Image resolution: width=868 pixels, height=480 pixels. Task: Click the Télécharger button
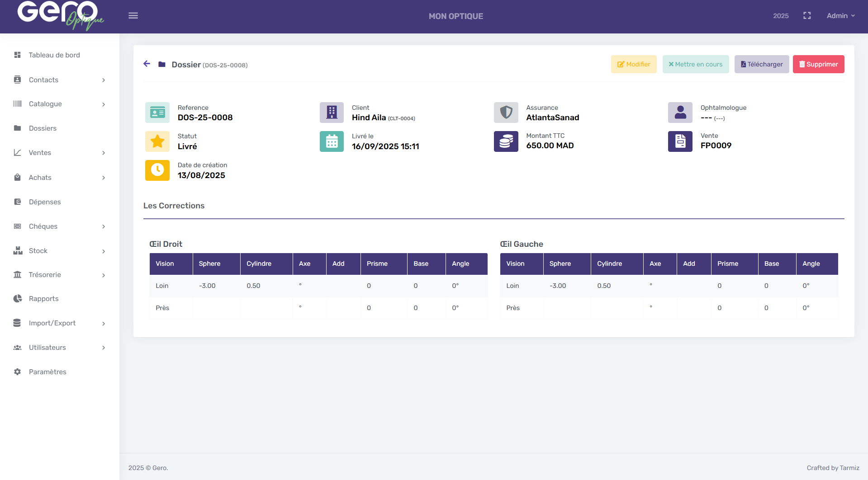(761, 64)
